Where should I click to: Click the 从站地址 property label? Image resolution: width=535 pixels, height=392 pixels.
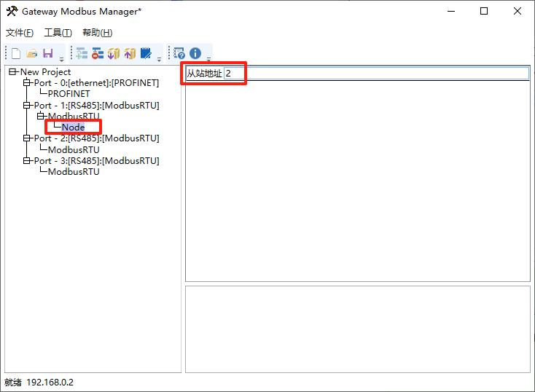[204, 74]
